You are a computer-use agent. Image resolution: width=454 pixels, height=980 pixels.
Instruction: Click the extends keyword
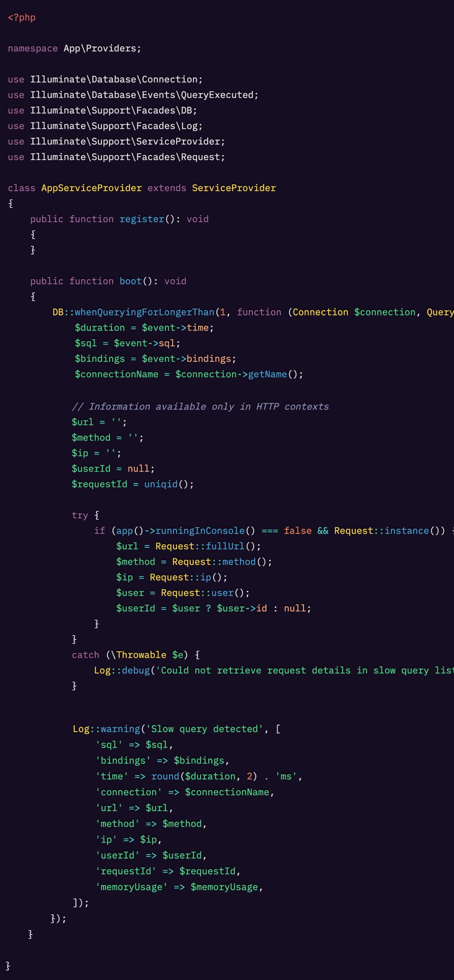[167, 188]
